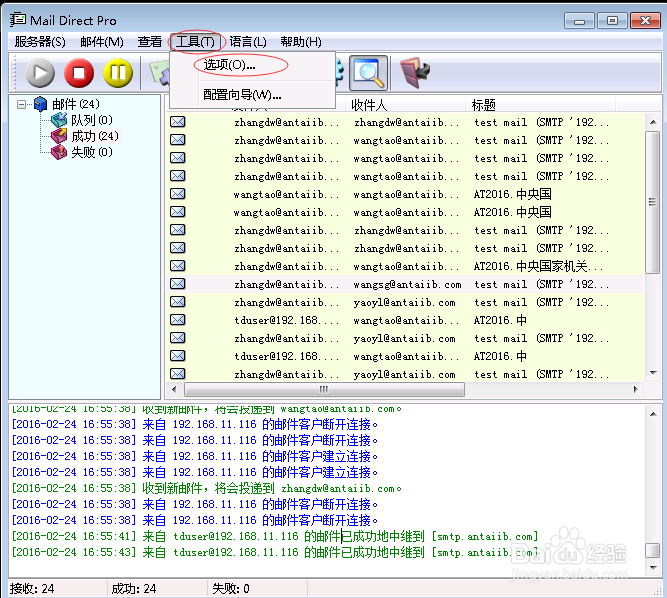The height and width of the screenshot is (598, 667).
Task: Click the 成功: 24 status bar entry
Action: (134, 588)
